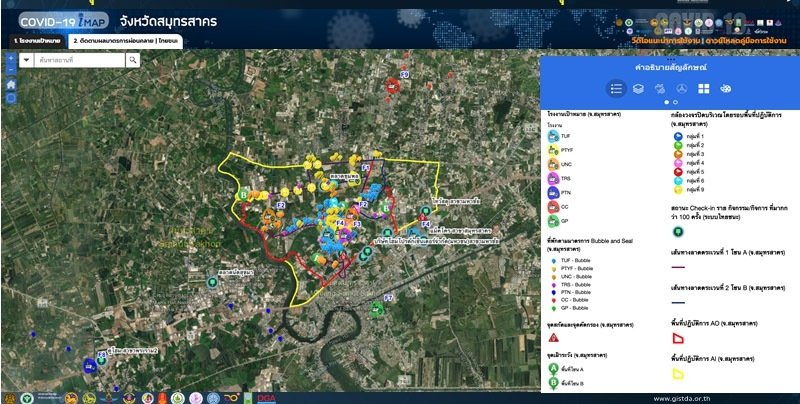Click the map home extent button
800x404 pixels.
(11, 85)
